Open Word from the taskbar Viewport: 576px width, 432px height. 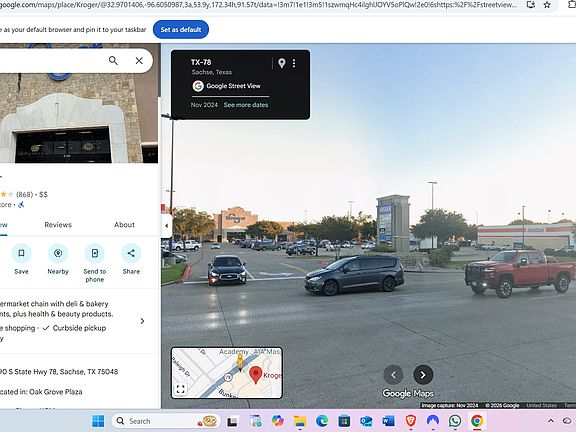pyautogui.click(x=388, y=421)
